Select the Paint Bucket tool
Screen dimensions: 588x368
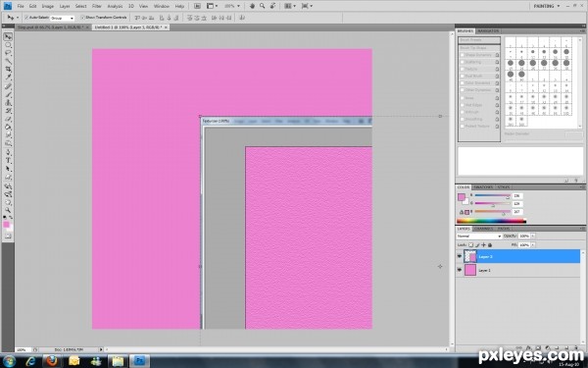pyautogui.click(x=8, y=128)
